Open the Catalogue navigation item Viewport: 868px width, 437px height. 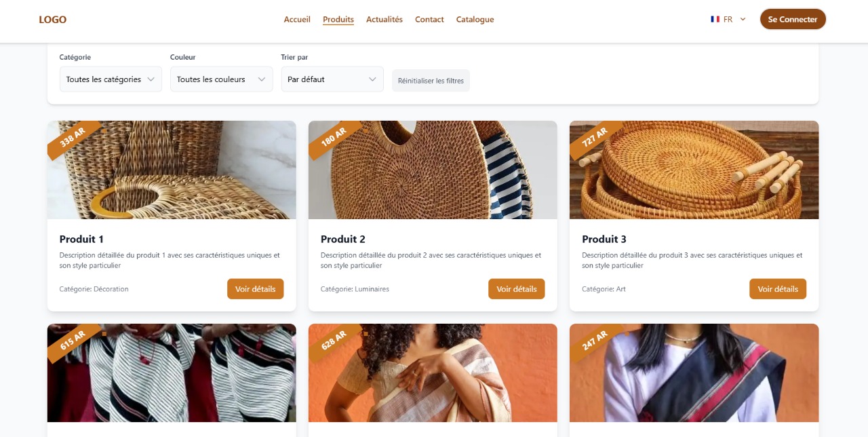(x=475, y=19)
